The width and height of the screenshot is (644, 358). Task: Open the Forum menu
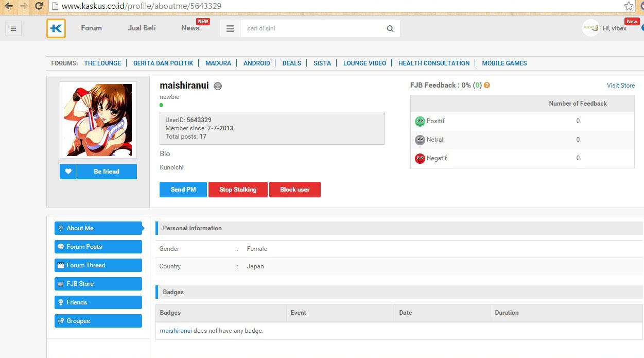click(x=92, y=28)
